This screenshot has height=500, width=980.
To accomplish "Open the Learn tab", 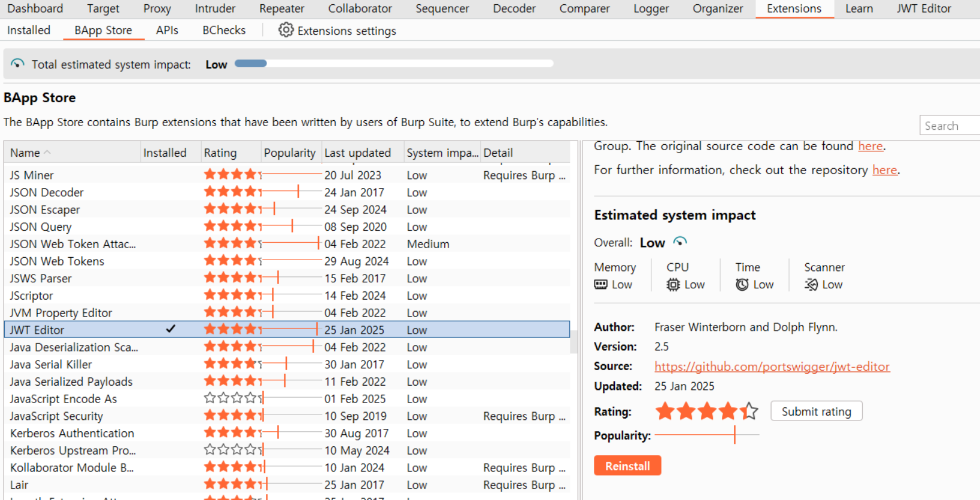I will click(859, 8).
